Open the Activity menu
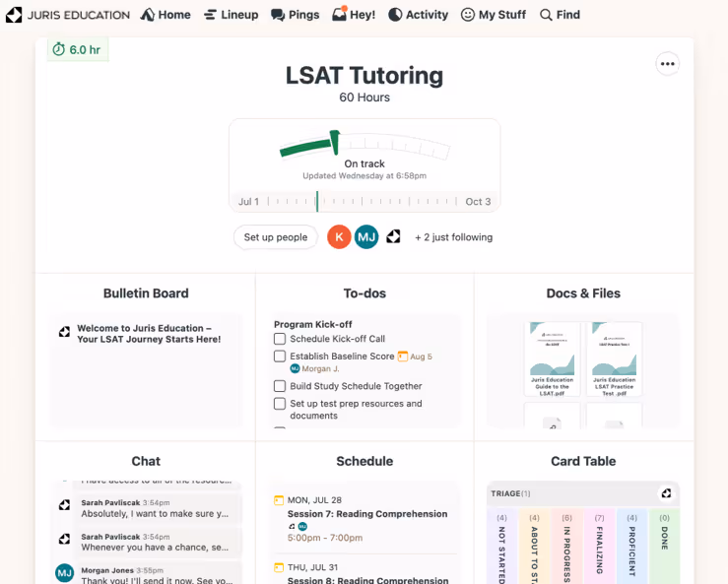The width and height of the screenshot is (728, 584). 419,15
